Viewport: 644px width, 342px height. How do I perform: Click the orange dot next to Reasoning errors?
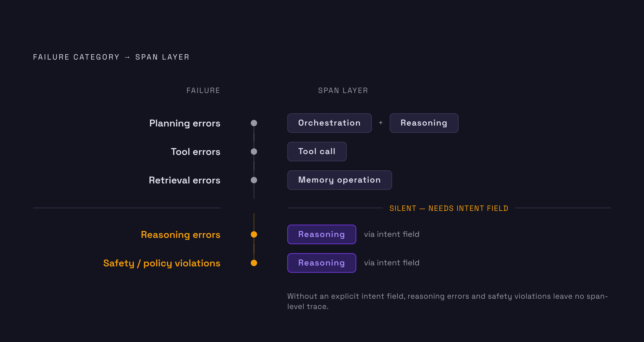click(254, 234)
